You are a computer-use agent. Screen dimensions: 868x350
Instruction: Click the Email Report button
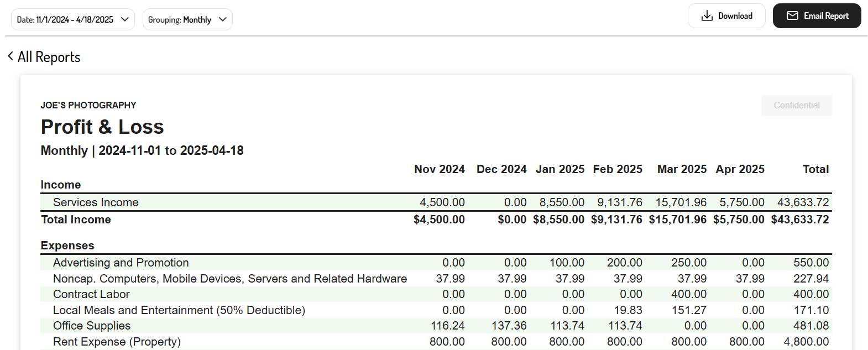817,16
